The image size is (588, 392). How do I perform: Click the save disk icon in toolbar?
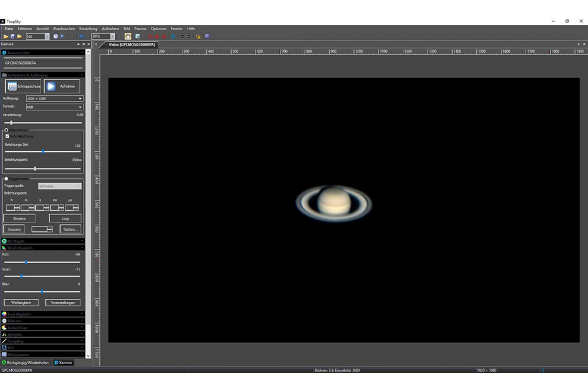pos(13,36)
